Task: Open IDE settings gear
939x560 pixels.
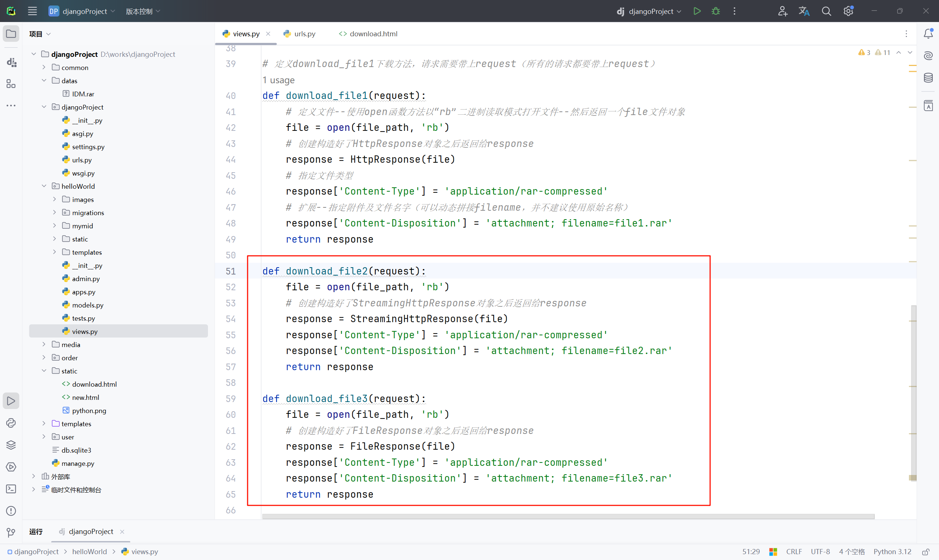Action: [848, 11]
